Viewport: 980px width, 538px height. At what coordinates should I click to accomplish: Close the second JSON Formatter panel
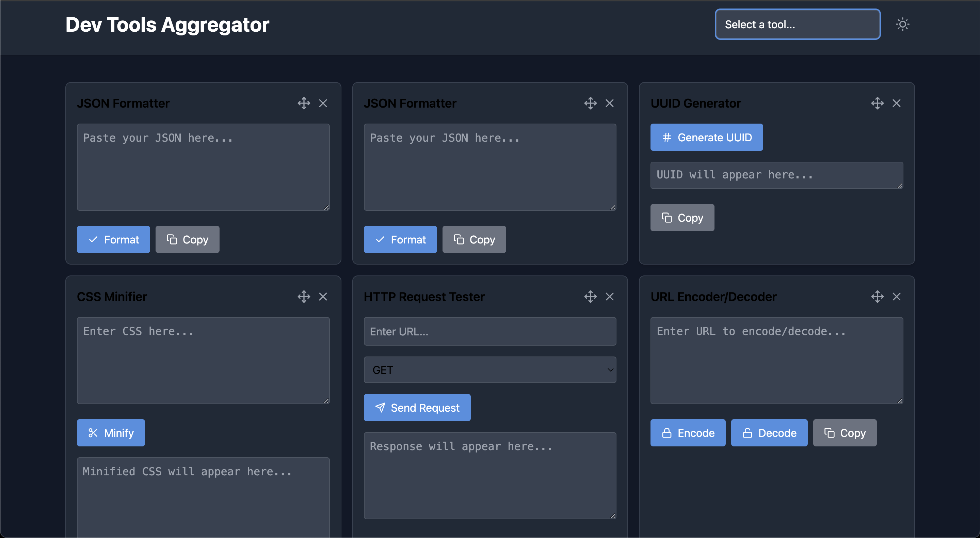[x=610, y=103]
